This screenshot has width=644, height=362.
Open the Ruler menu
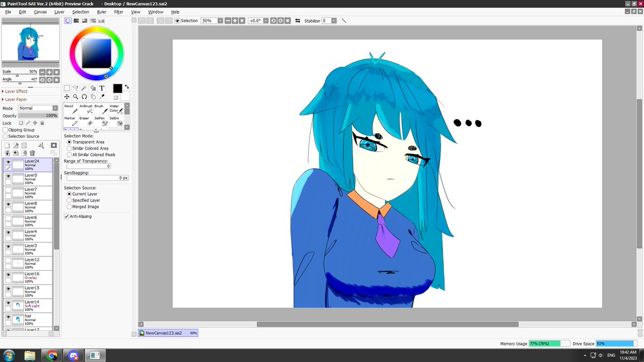102,12
